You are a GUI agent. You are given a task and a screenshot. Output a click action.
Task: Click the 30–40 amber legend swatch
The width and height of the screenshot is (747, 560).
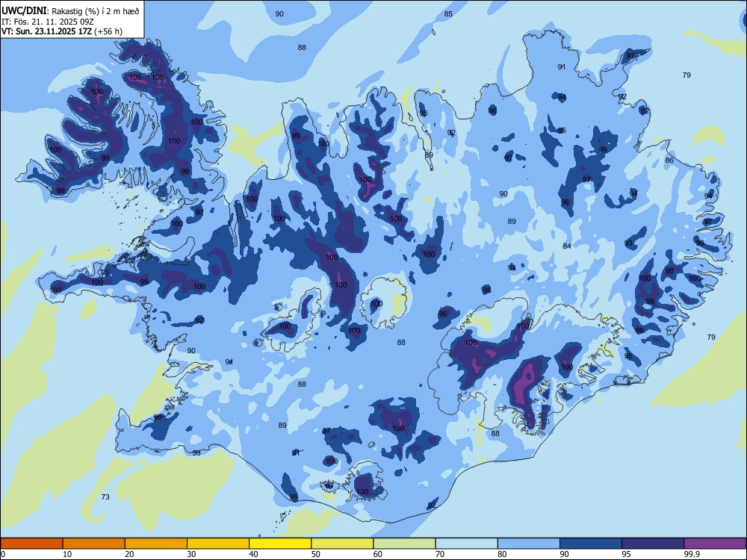pos(218,544)
